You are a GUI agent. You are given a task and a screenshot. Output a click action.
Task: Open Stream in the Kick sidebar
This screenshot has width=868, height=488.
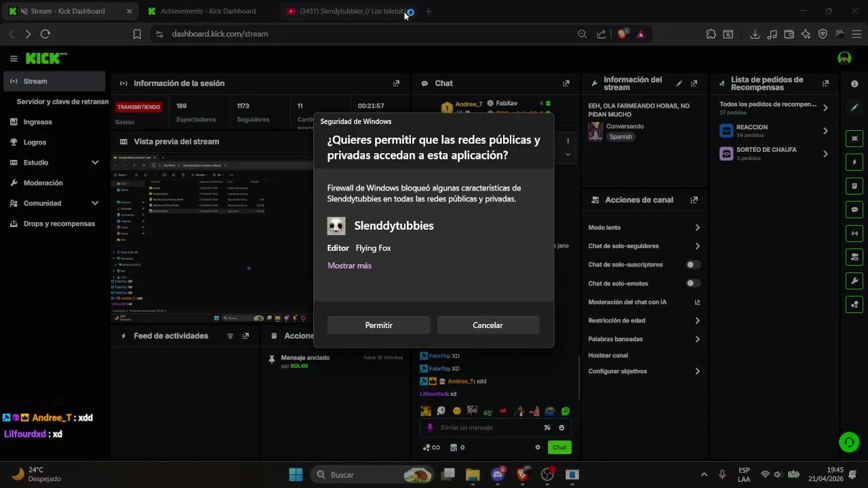tap(54, 81)
